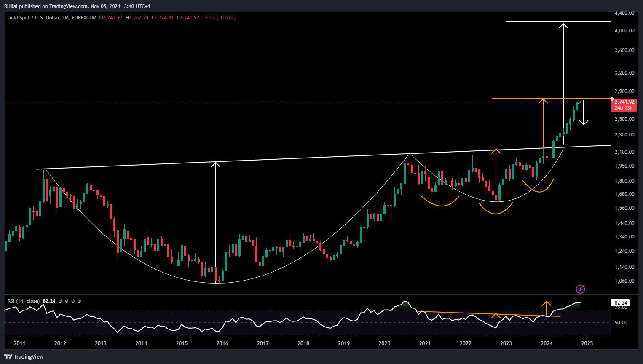Click the 2014 time axis label

coord(141,343)
